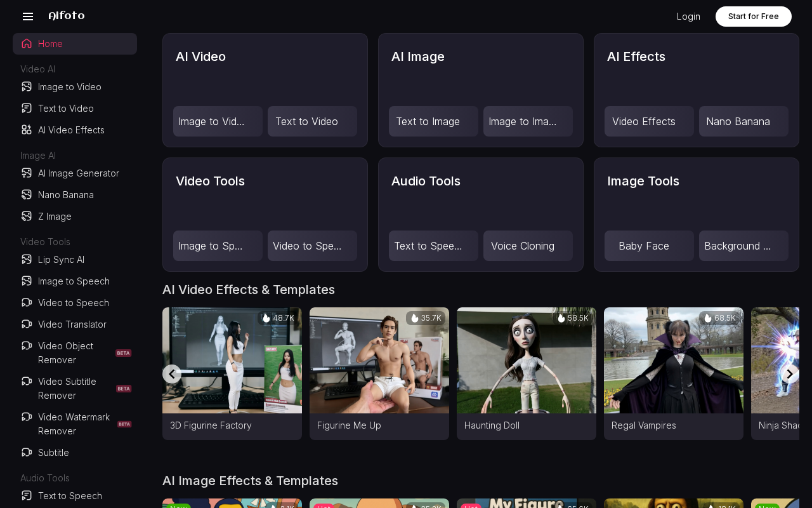Viewport: 812px width, 508px height.
Task: Open AI Image Generator from sidebar
Action: 78,173
